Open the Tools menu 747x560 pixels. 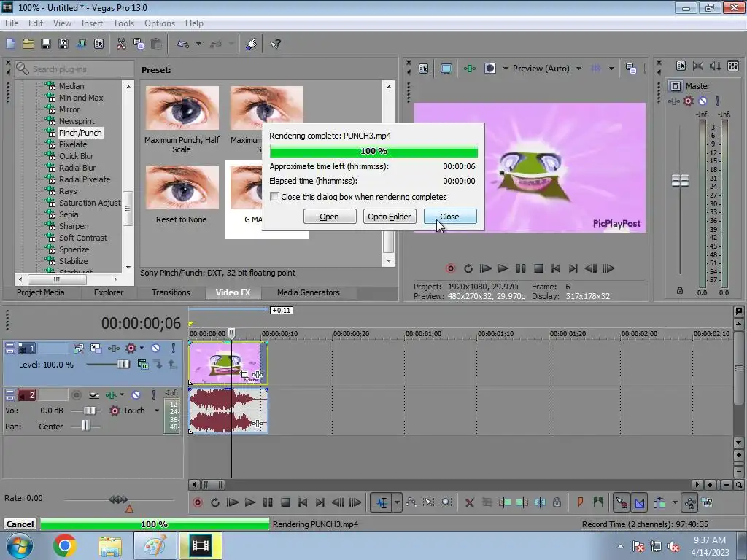(123, 23)
